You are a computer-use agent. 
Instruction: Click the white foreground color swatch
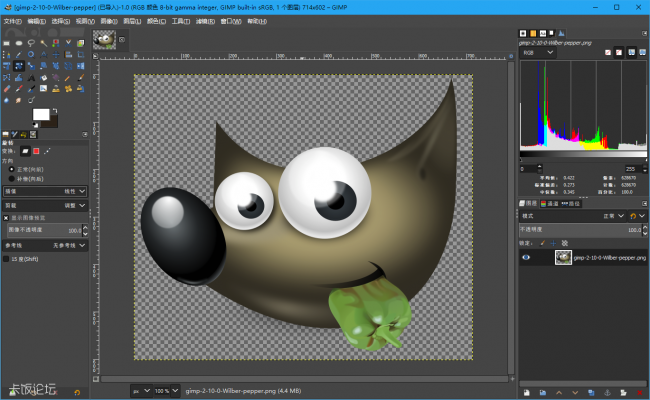[x=40, y=114]
